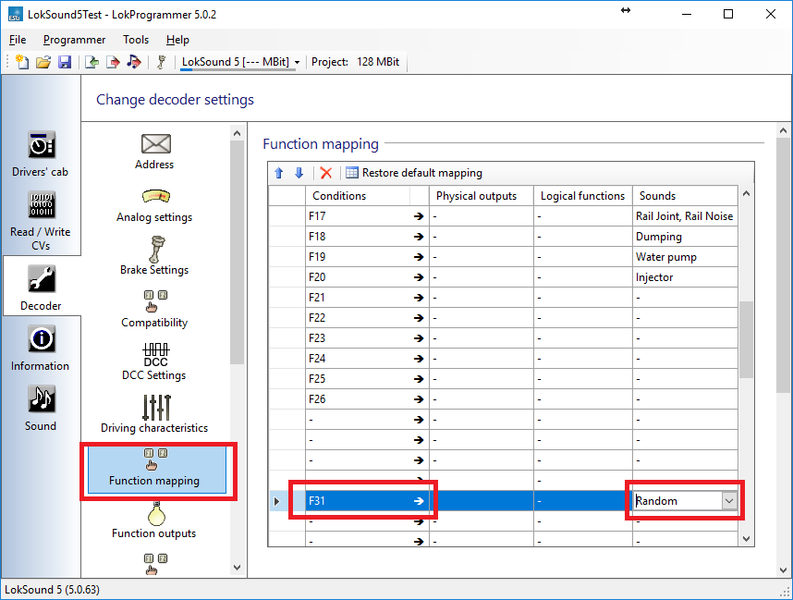Select the Decoder section in sidebar

pos(40,287)
